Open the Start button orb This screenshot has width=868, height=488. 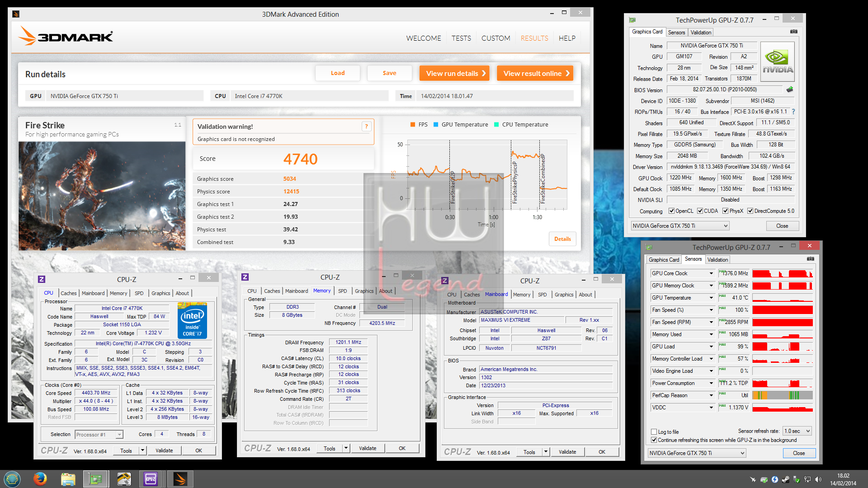12,479
